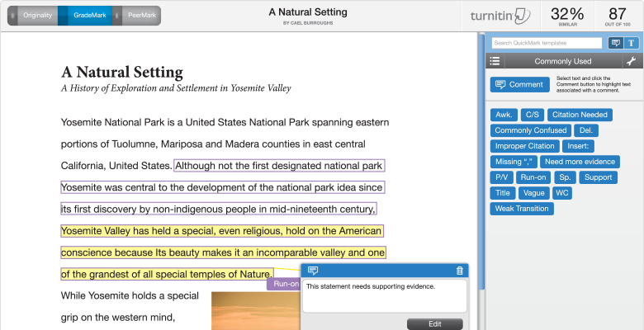Select the comment bubble tool beside search
This screenshot has height=330, width=644.
point(615,43)
